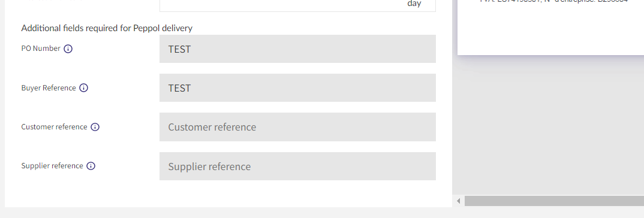Click the word day in the top field
This screenshot has width=644, height=218.
click(414, 4)
